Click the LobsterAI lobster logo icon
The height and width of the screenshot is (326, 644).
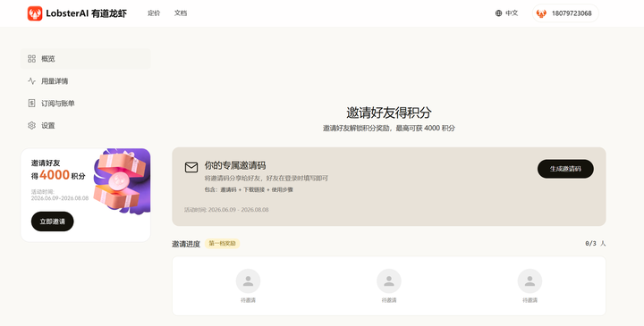pos(35,13)
